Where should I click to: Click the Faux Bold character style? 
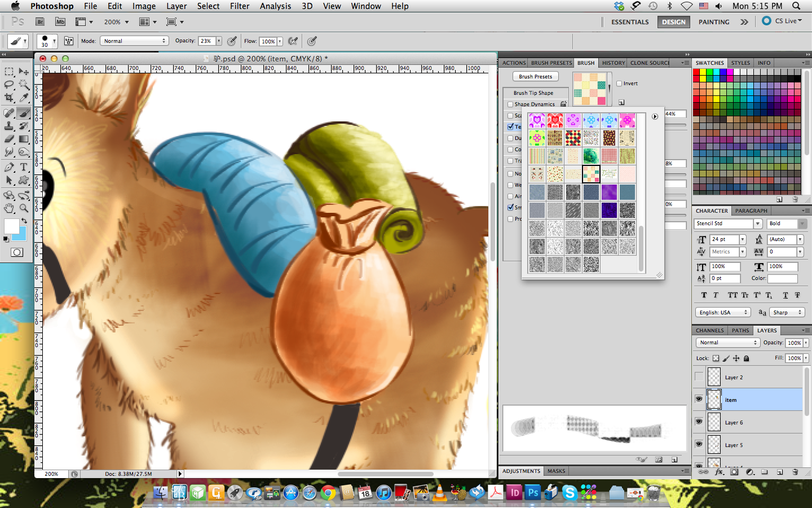[x=704, y=295]
